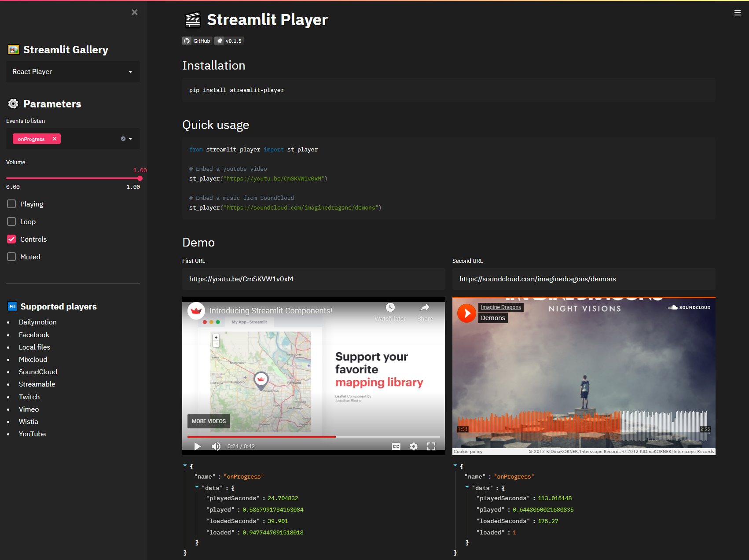This screenshot has width=749, height=560.
Task: Uncheck the Controls checkbox
Action: (x=11, y=239)
